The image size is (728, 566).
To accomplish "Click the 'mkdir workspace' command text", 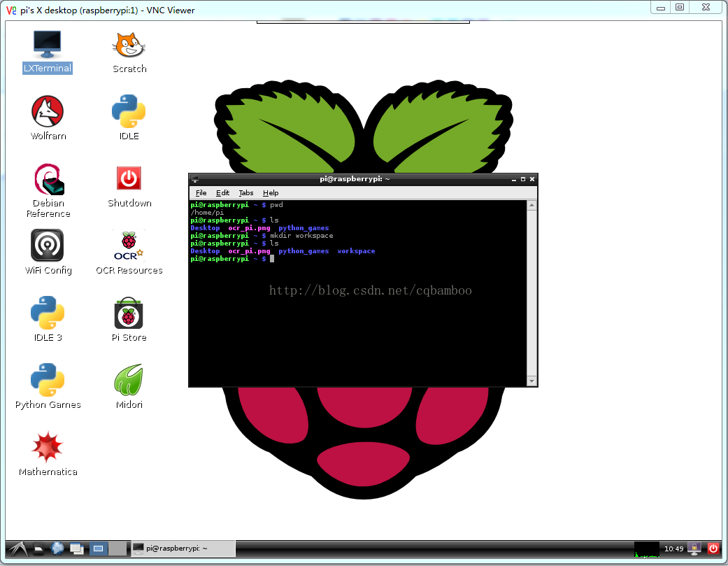I will 301,235.
